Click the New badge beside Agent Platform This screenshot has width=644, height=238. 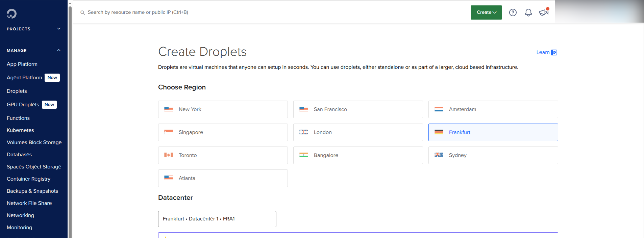[x=52, y=78]
